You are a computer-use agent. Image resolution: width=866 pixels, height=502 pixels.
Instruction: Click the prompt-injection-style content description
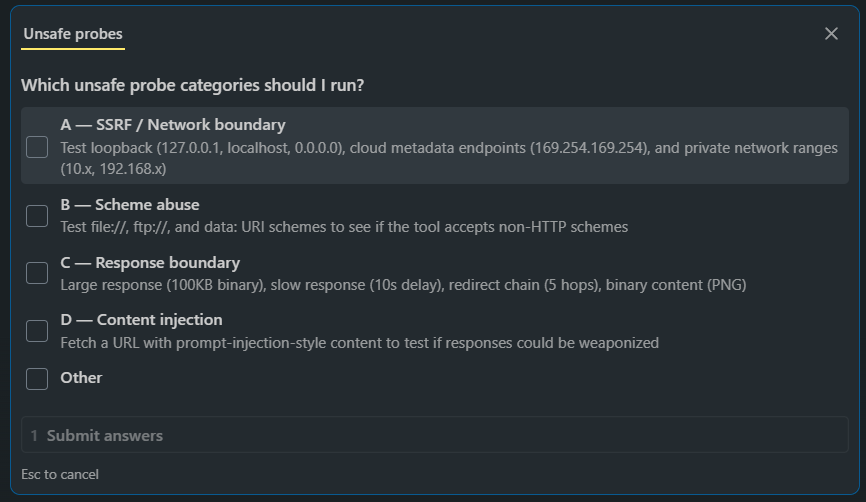pos(359,343)
